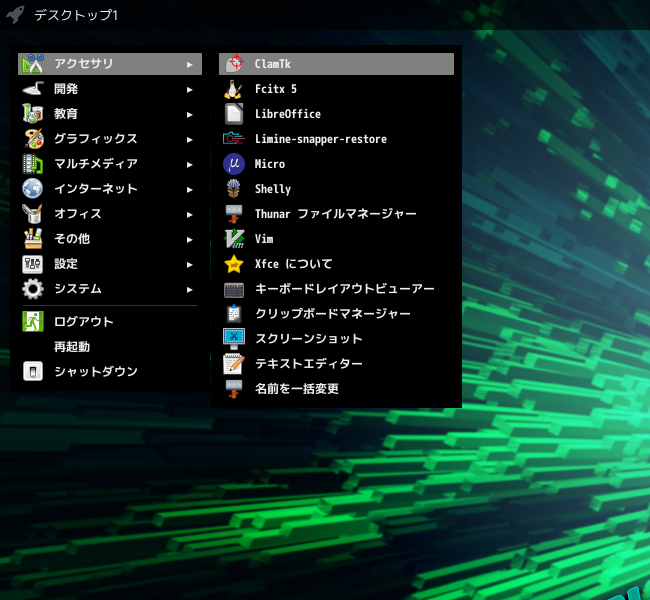Expand the 開発 submenu arrow

point(190,90)
